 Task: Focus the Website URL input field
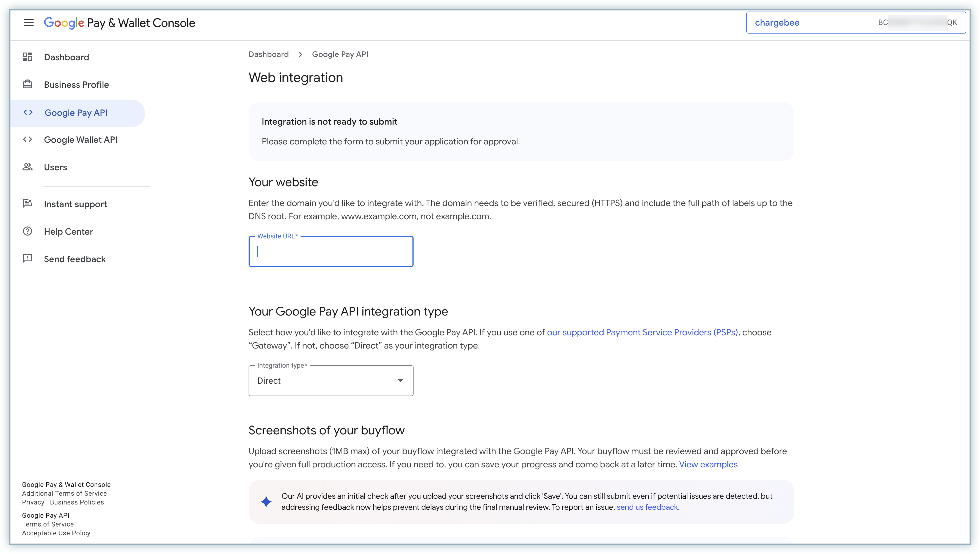pos(331,251)
